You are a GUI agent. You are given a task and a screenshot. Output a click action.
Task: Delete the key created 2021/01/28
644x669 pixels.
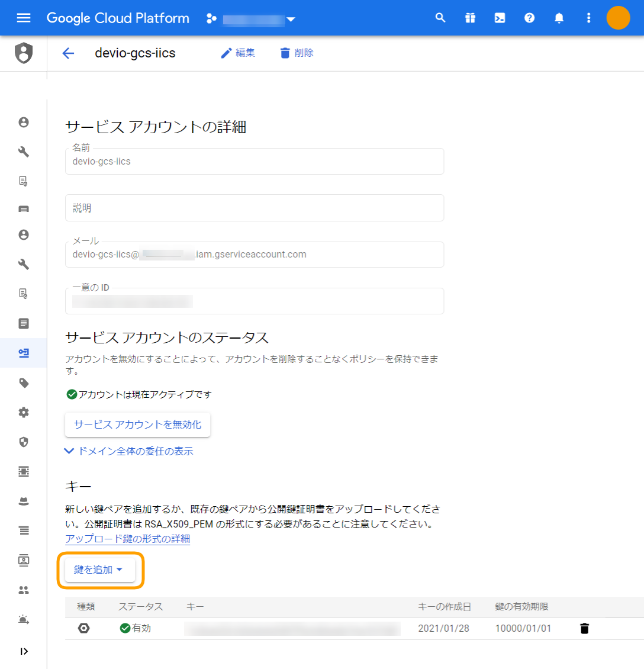tap(584, 629)
